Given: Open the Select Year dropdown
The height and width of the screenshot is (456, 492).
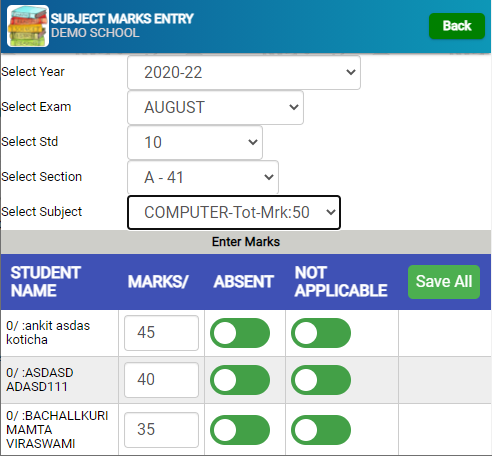Looking at the screenshot, I should [x=244, y=72].
